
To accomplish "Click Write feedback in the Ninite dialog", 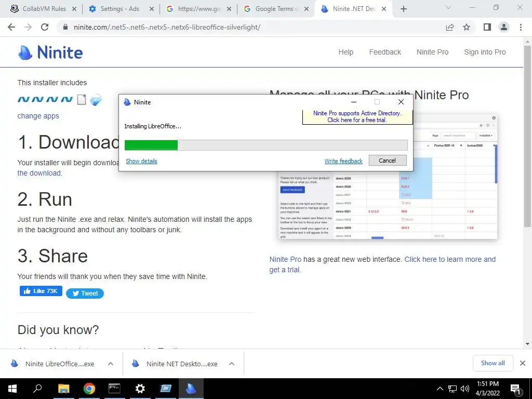I will (x=343, y=161).
